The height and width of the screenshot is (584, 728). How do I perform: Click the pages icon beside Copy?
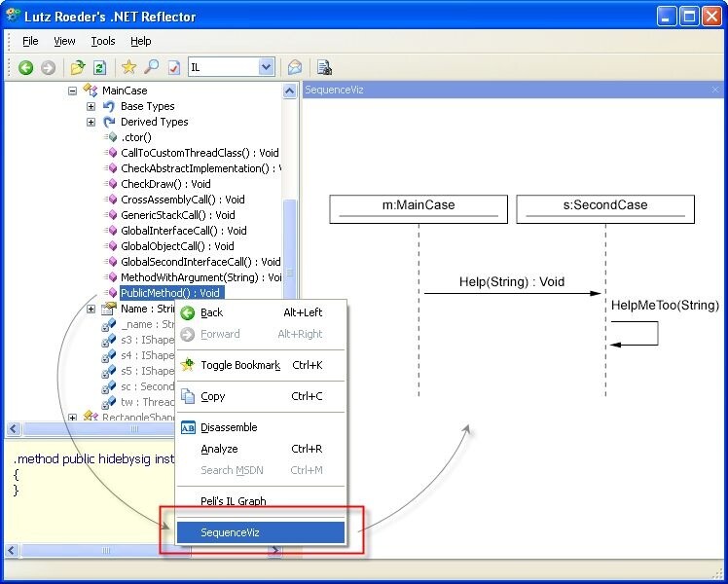[188, 396]
